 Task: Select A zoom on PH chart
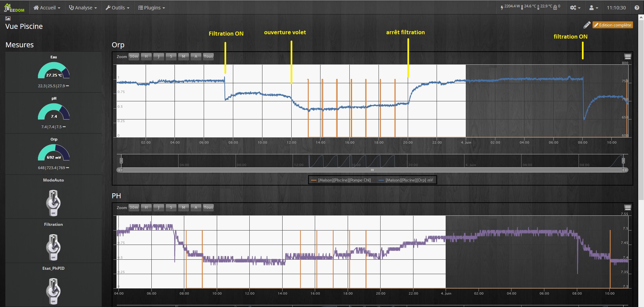[196, 207]
